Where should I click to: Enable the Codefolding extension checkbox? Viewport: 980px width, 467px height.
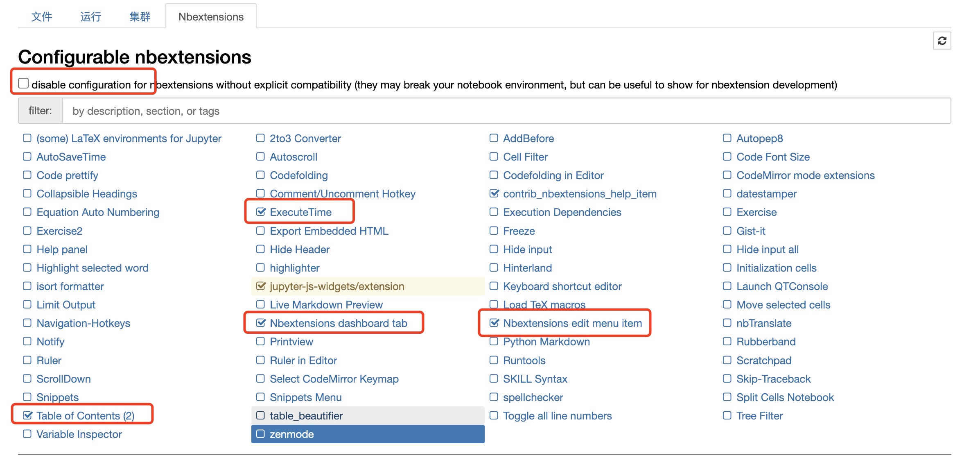[x=260, y=175]
